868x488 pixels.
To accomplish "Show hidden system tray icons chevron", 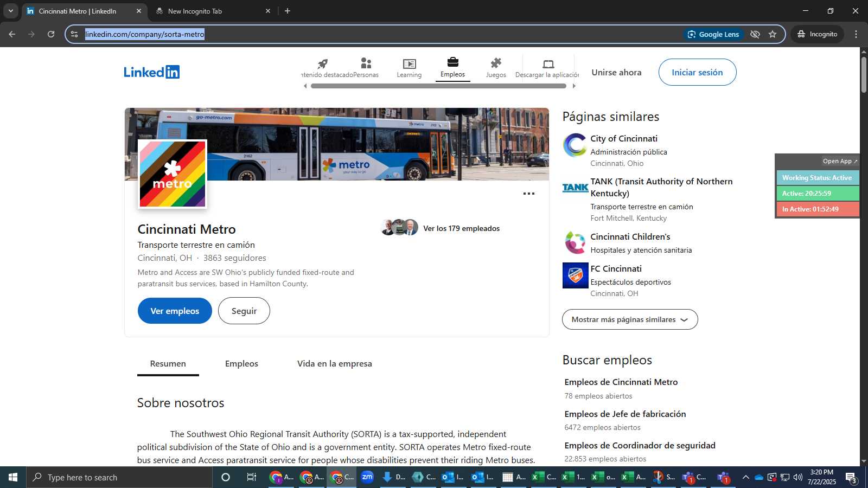I will [x=745, y=477].
